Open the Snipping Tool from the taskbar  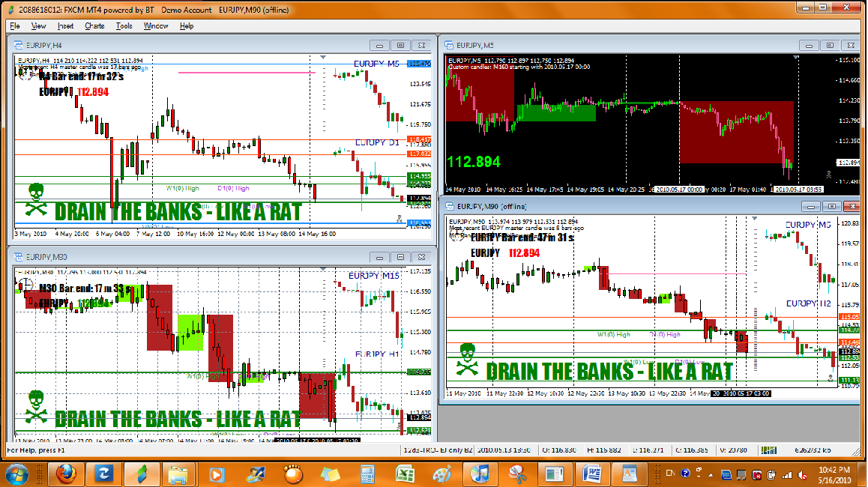point(517,474)
